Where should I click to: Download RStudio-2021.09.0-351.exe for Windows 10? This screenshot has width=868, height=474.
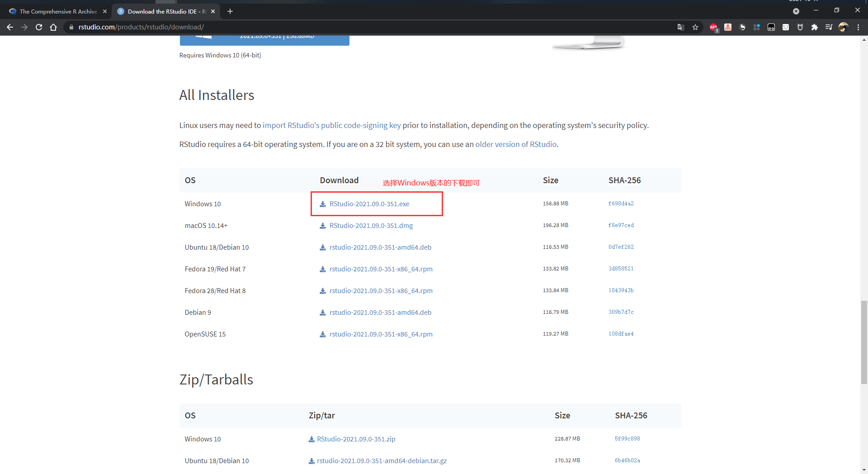point(369,204)
